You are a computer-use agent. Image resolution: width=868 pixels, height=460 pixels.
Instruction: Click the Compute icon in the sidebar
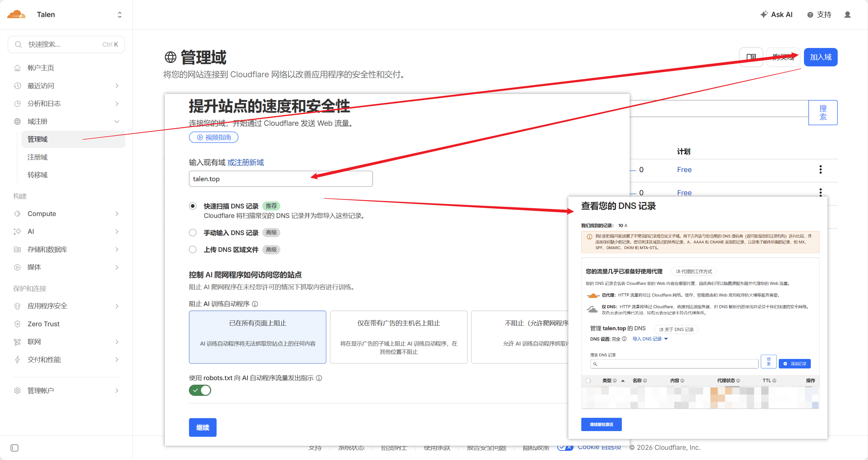18,214
